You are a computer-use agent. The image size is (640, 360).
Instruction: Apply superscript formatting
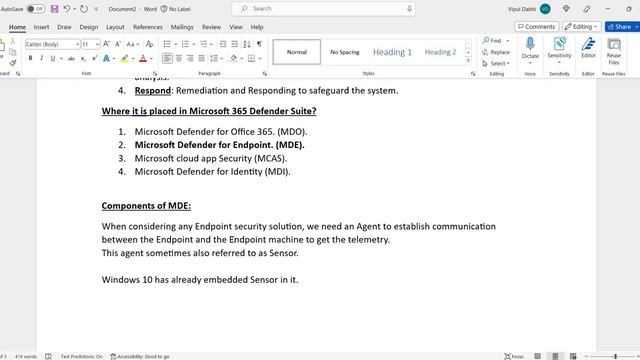tap(94, 58)
